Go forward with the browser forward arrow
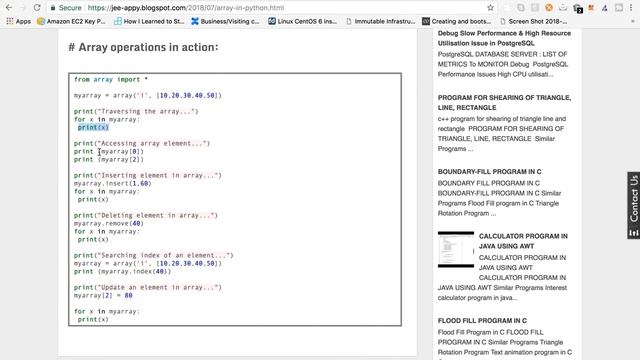The image size is (640, 360). click(23, 7)
